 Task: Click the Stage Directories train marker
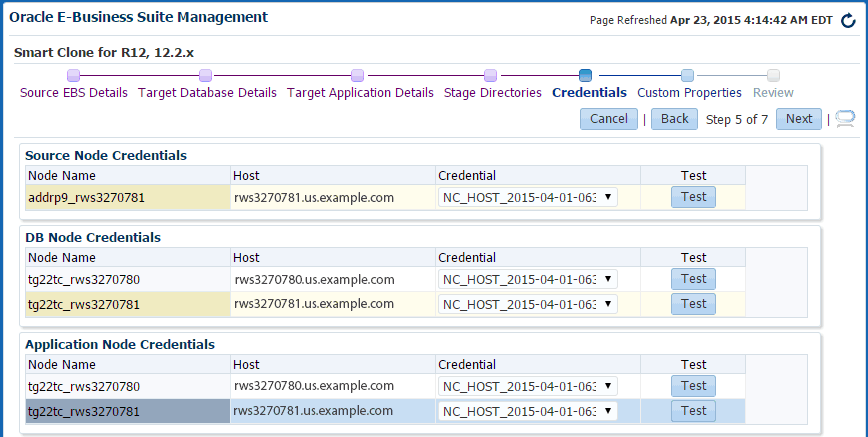490,75
